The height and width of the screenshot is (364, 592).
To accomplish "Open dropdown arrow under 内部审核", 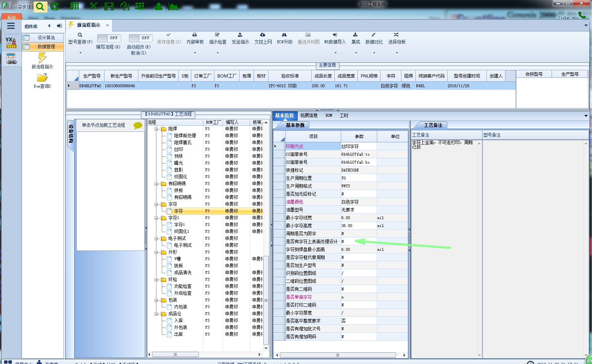I will click(x=195, y=53).
